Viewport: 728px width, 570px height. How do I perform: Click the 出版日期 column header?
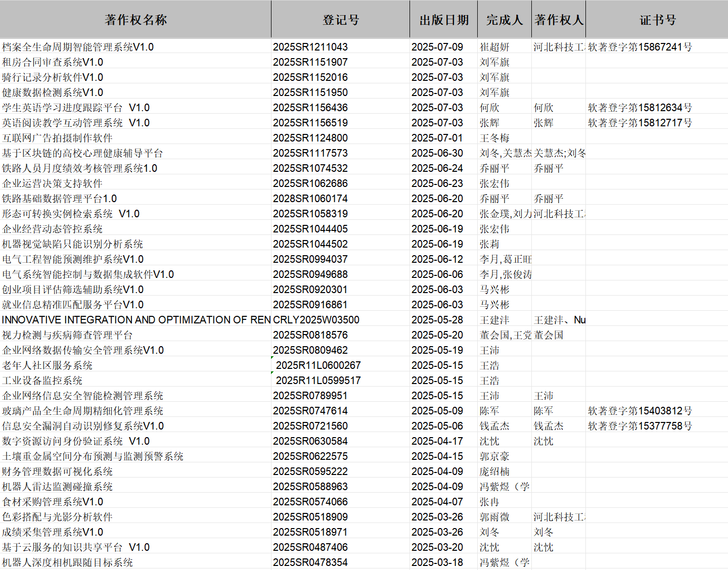443,20
